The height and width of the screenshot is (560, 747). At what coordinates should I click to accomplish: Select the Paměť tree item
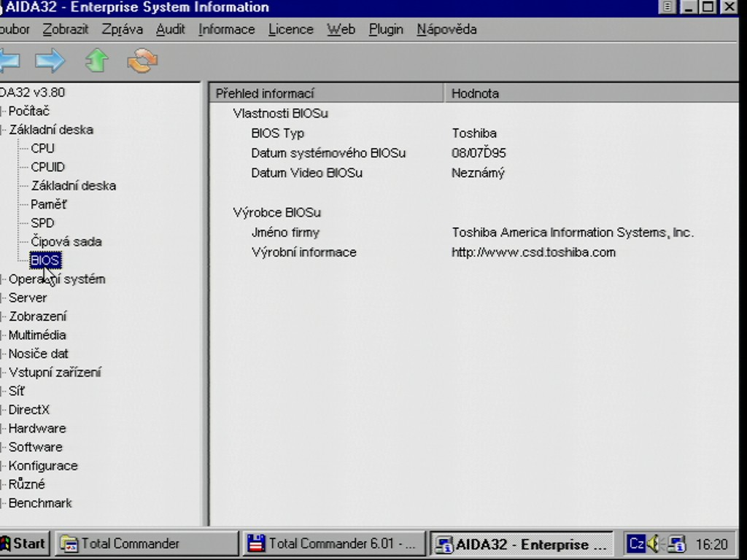49,204
